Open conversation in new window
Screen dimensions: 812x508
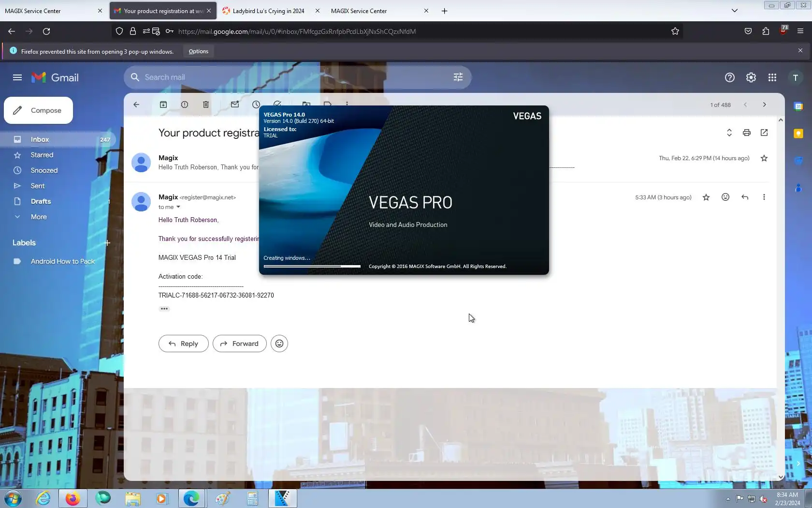(x=764, y=133)
